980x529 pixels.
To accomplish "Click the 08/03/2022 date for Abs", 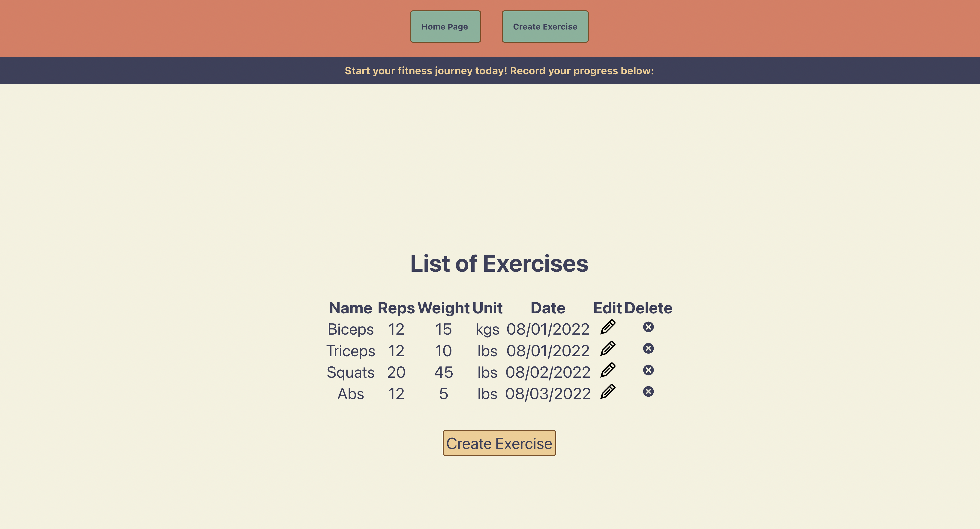I will (548, 394).
